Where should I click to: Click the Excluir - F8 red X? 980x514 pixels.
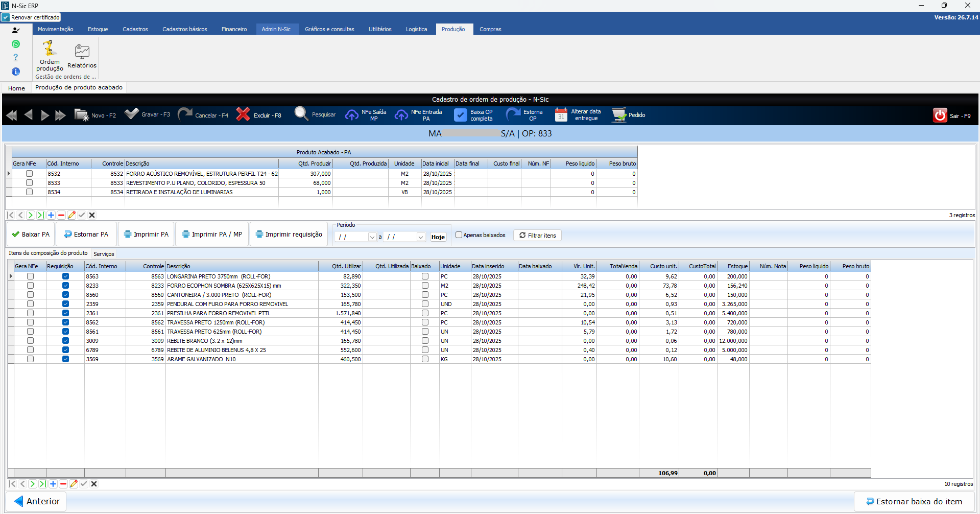[243, 114]
